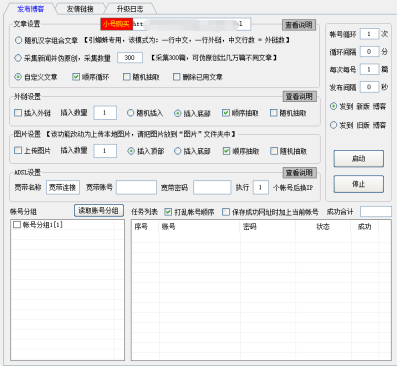The height and width of the screenshot is (367, 397).
Task: Click the 执行 count field in ADSL设置
Action: click(261, 187)
